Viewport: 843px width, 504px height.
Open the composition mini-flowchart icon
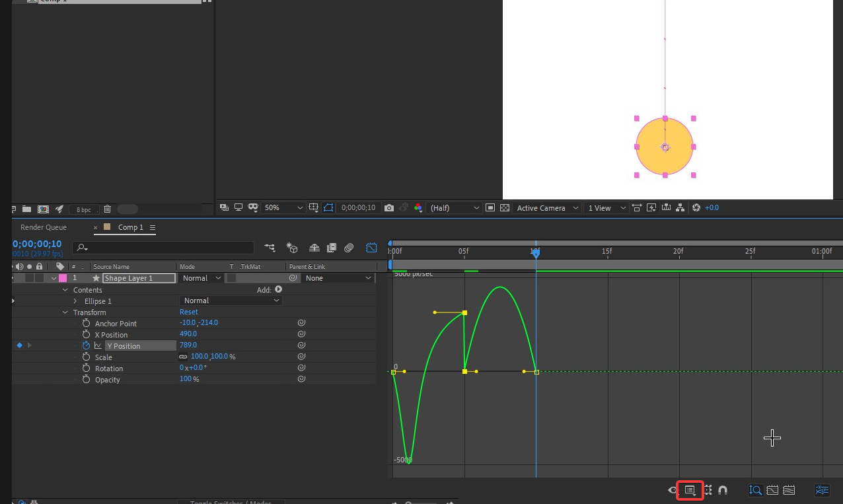coord(680,207)
